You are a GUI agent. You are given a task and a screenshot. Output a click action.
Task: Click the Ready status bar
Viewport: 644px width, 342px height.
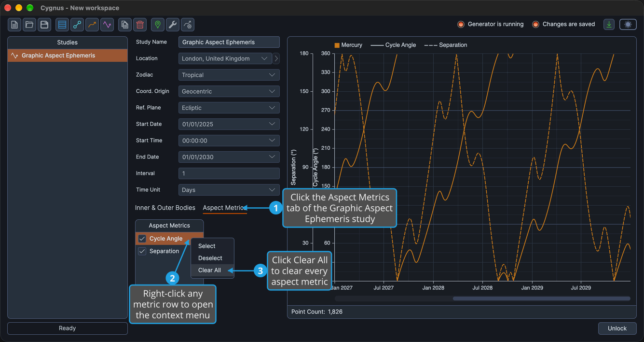click(68, 328)
